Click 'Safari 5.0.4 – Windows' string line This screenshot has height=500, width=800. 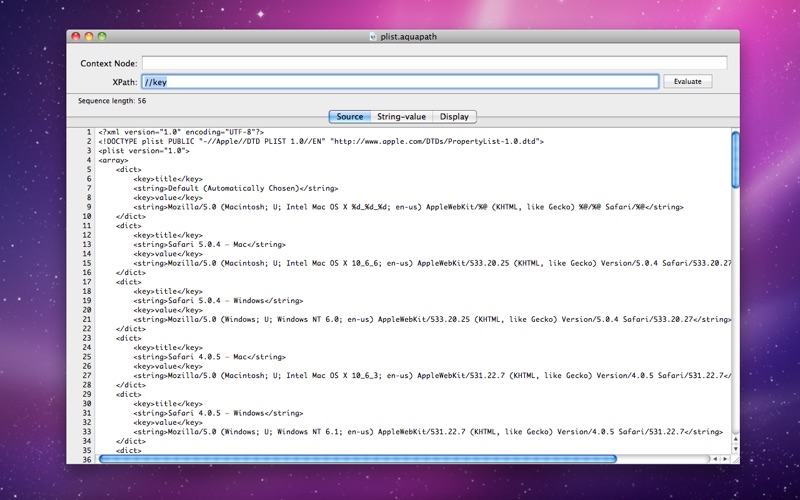click(x=218, y=301)
